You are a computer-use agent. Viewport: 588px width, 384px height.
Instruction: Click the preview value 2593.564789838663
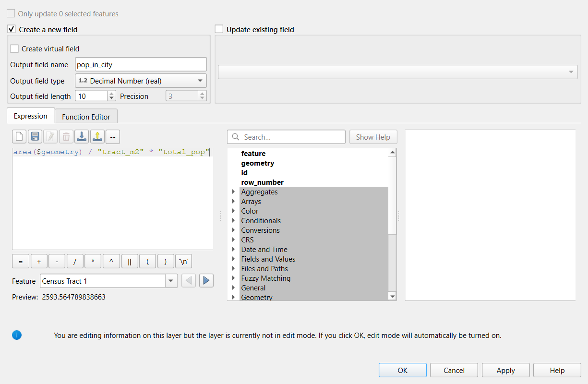74,297
